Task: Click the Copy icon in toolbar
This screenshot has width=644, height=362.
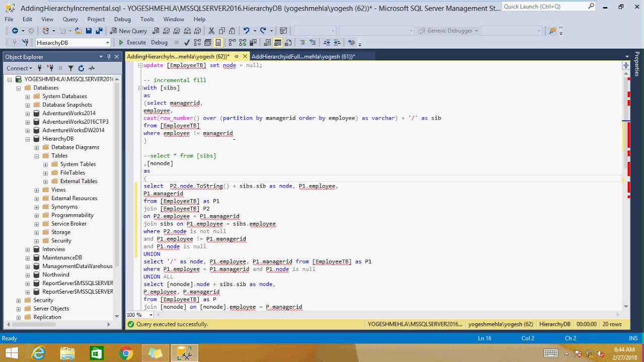Action: pos(222,31)
